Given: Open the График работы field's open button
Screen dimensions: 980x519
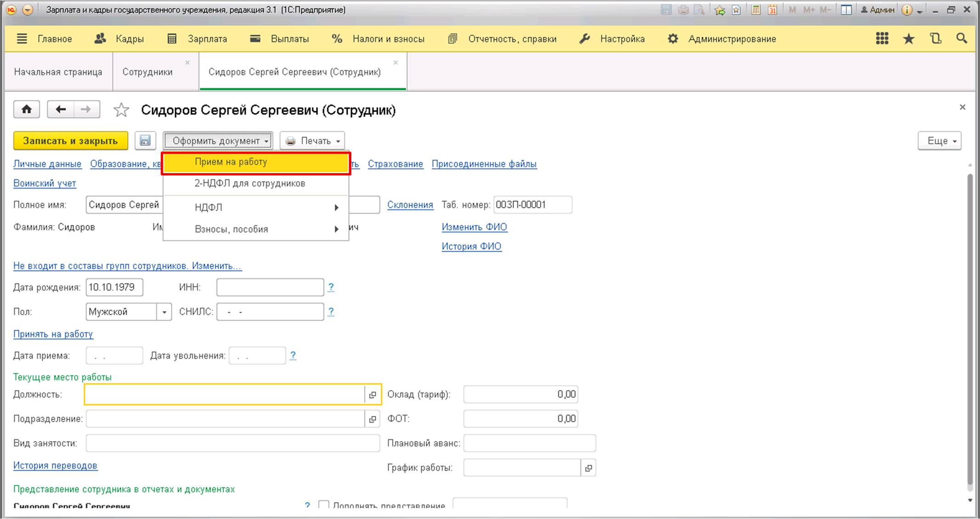Looking at the screenshot, I should coord(588,468).
